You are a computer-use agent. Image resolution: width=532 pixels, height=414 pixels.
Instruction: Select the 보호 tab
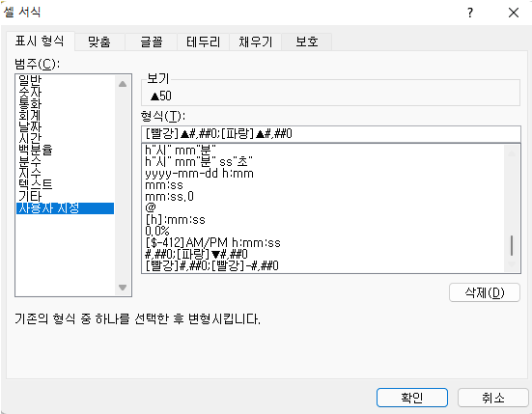[307, 42]
